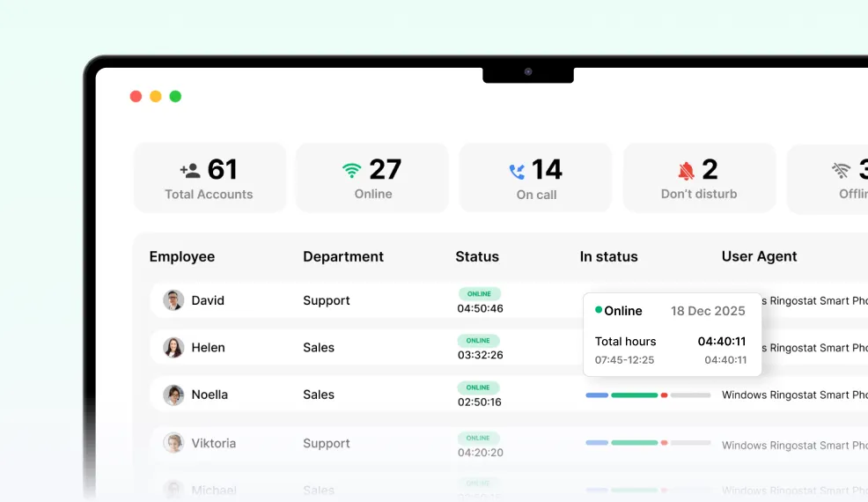Click the Status column header
The width and height of the screenshot is (868, 502).
(477, 256)
